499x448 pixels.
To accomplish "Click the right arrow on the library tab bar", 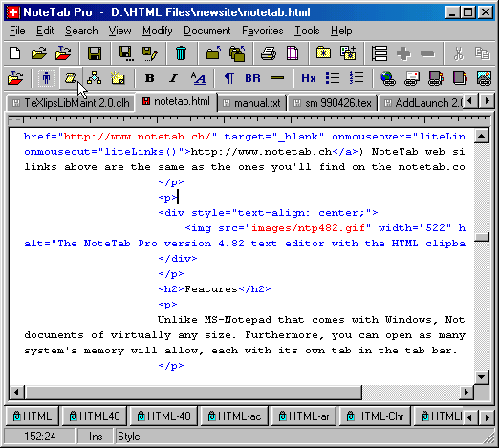I will (x=487, y=417).
